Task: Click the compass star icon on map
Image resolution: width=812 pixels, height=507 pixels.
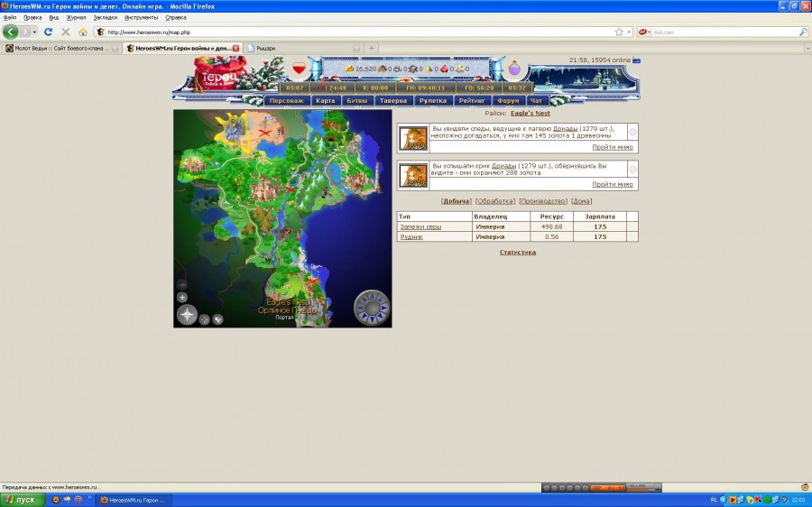Action: click(x=187, y=314)
